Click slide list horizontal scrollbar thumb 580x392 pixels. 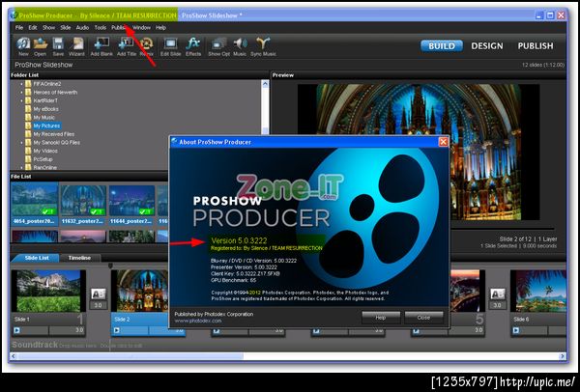click(130, 356)
